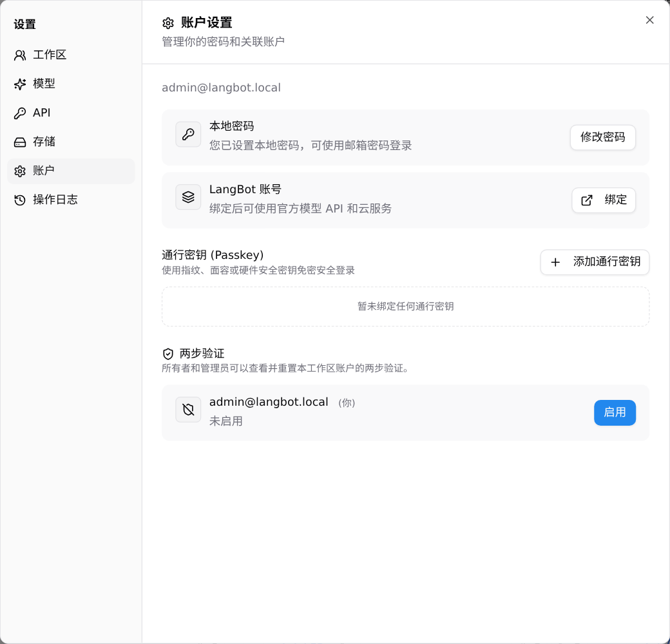Click the plus icon in 添加通行密钥 button
This screenshot has height=644, width=670.
555,262
